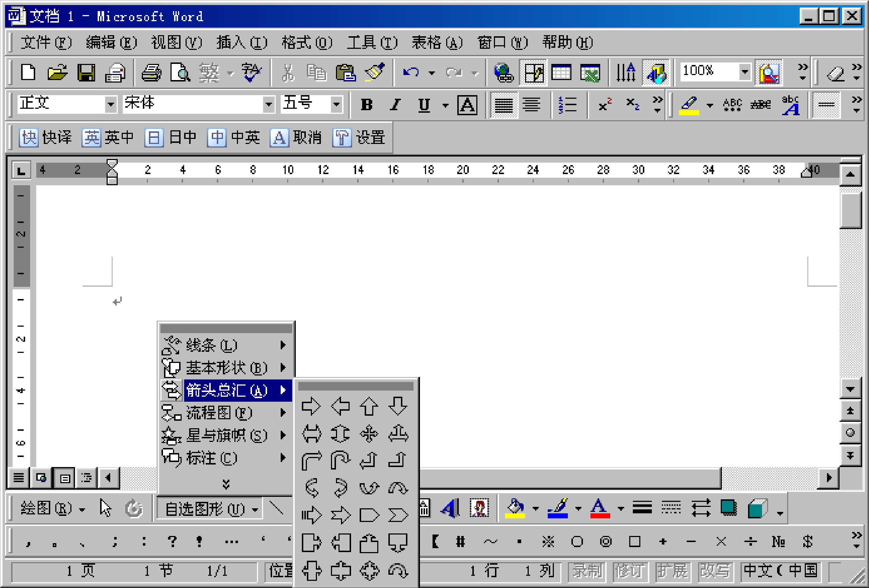This screenshot has width=869, height=588.
Task: Toggle character border A button
Action: point(467,105)
